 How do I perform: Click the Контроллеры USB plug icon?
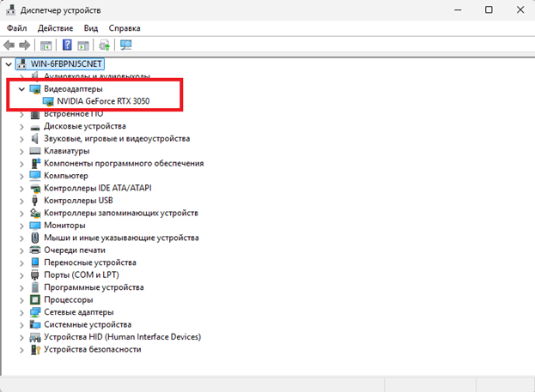pyautogui.click(x=35, y=201)
